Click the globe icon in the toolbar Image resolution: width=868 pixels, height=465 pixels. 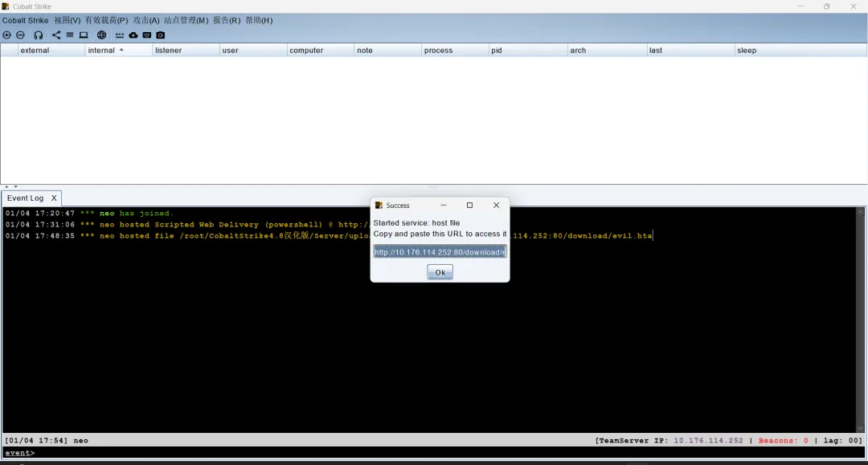pyautogui.click(x=101, y=35)
